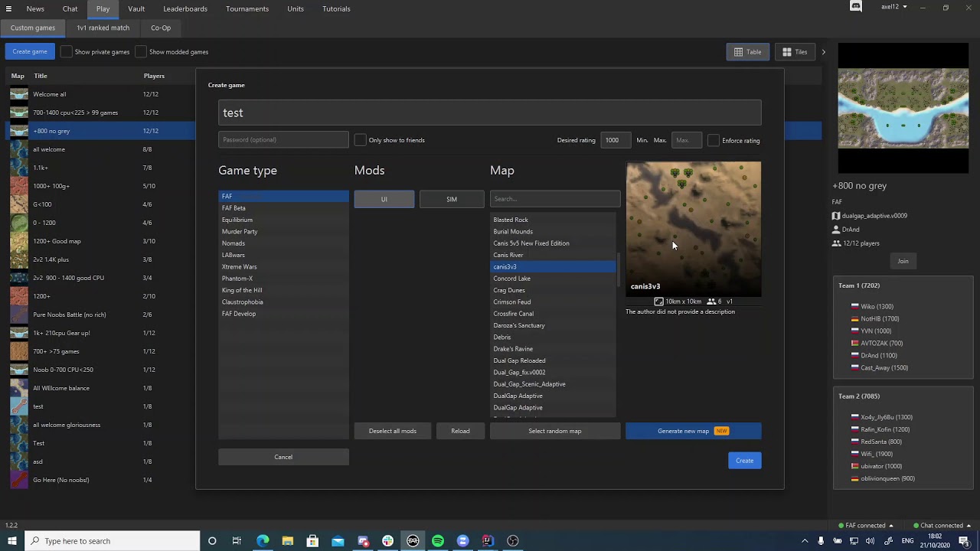Image resolution: width=980 pixels, height=551 pixels.
Task: Switch game list to Table view
Action: (747, 52)
